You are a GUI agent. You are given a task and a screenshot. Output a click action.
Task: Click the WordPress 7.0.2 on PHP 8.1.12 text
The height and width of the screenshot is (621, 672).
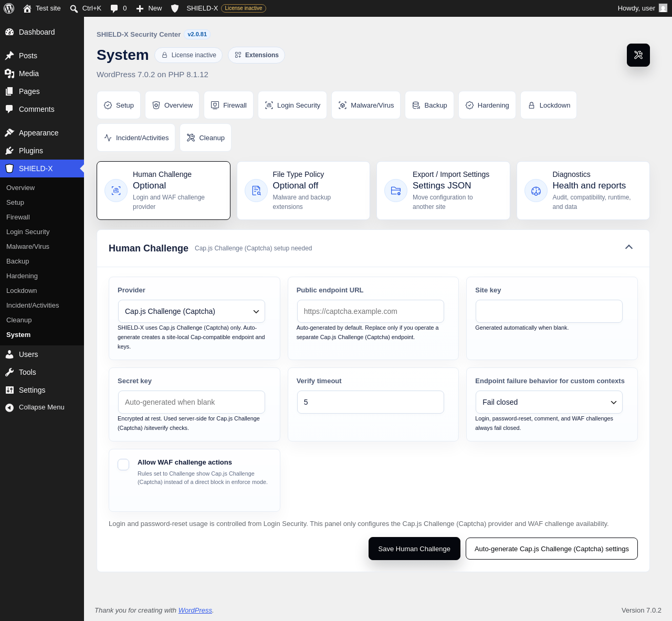(x=152, y=75)
